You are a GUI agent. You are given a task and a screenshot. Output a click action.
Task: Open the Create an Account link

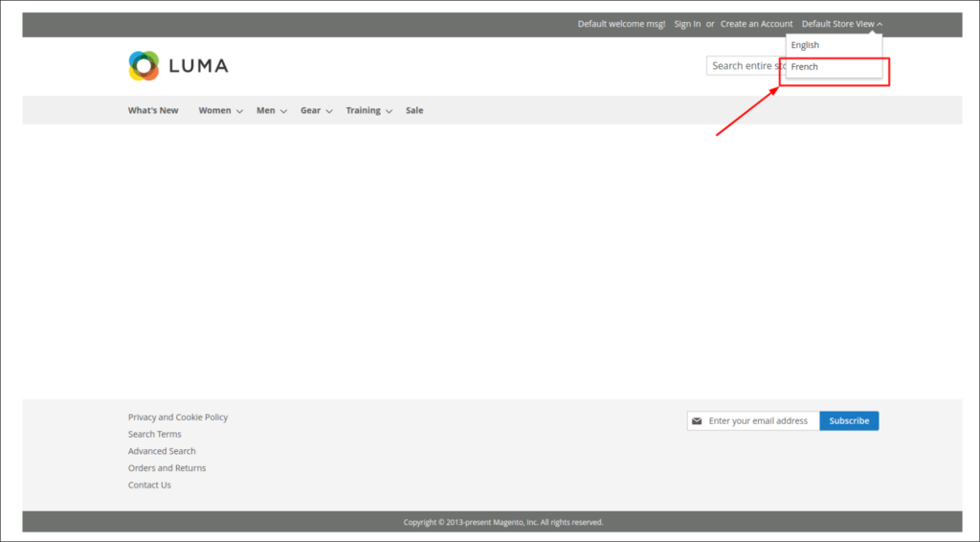coord(756,24)
